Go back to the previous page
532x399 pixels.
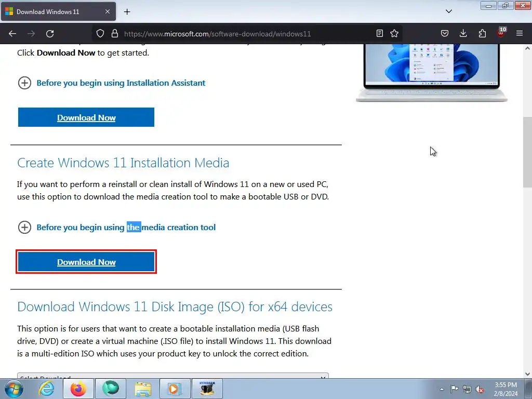12,34
